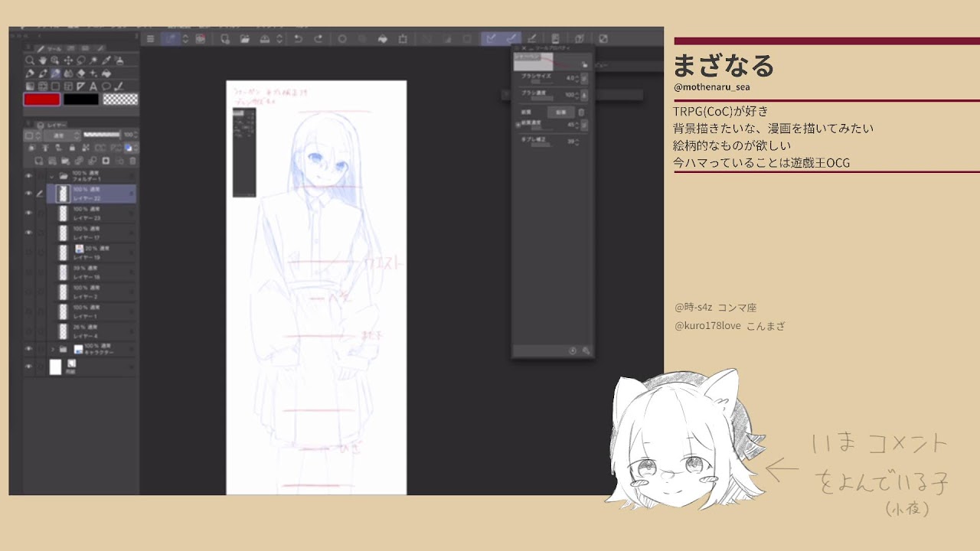Click the trash icon beside 紙質 button
Viewport: 980px width, 551px height.
click(581, 112)
